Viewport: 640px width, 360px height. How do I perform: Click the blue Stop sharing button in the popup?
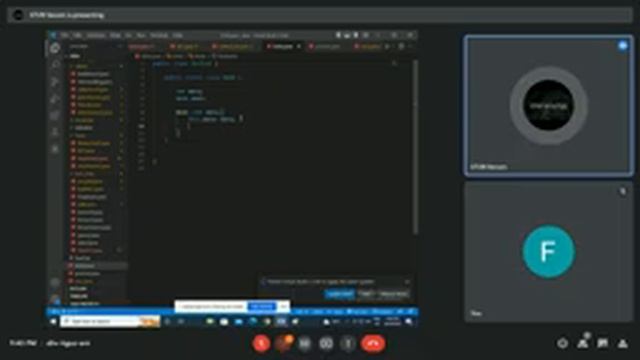[x=262, y=307]
